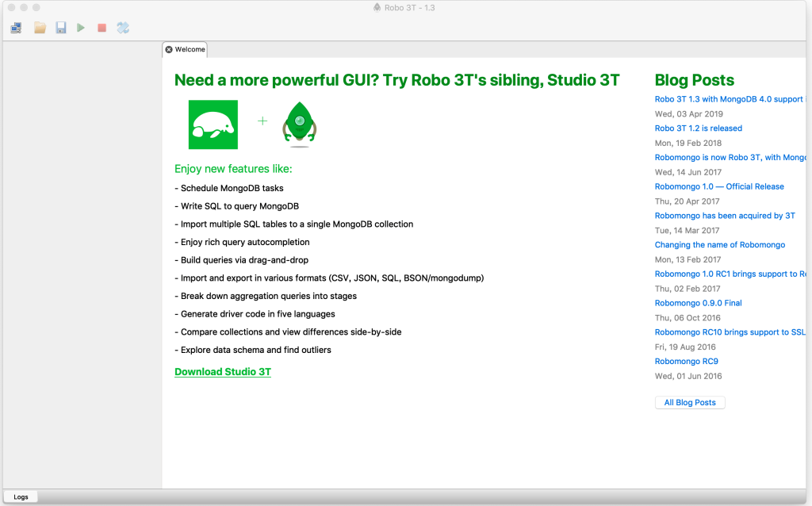Open Changing the name of Robomongo post
Viewport: 812px width, 506px height.
click(720, 245)
